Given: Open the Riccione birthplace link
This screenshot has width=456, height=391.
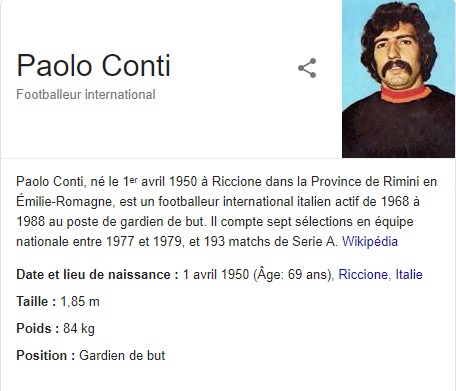Looking at the screenshot, I should tap(363, 274).
